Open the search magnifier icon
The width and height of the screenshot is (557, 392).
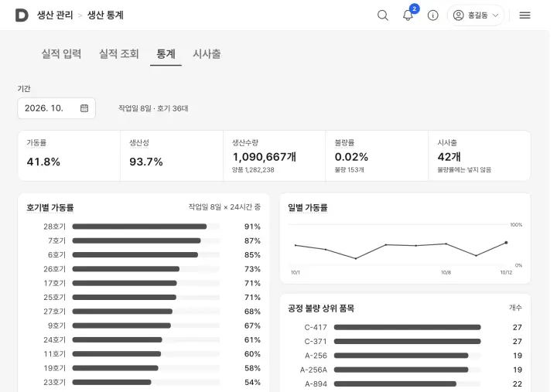click(x=383, y=15)
